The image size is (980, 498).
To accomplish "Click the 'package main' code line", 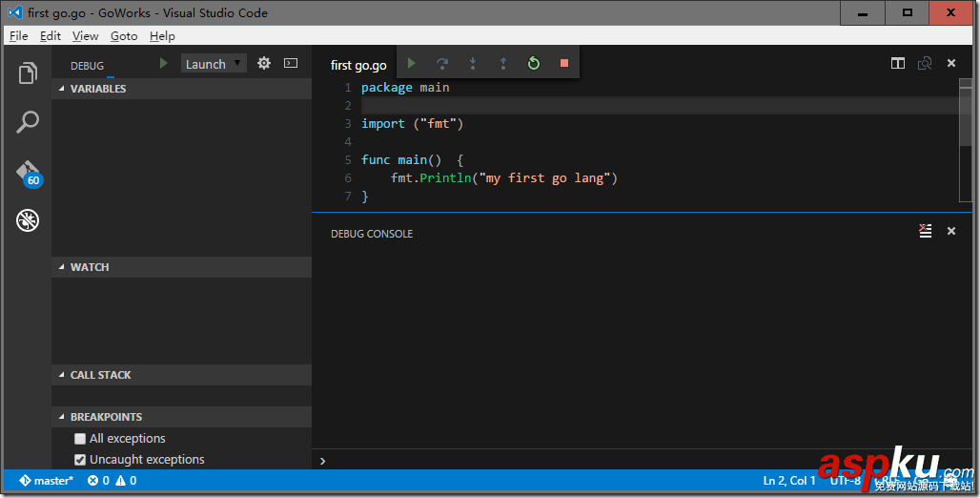I will point(405,88).
